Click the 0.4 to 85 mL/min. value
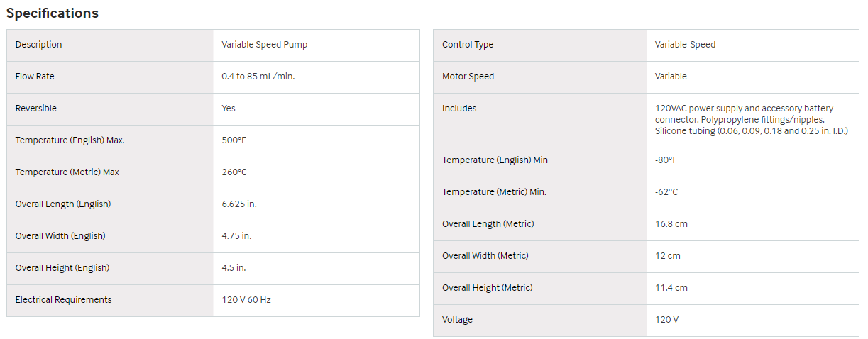Screen dimensions: 868x339 (x=258, y=77)
